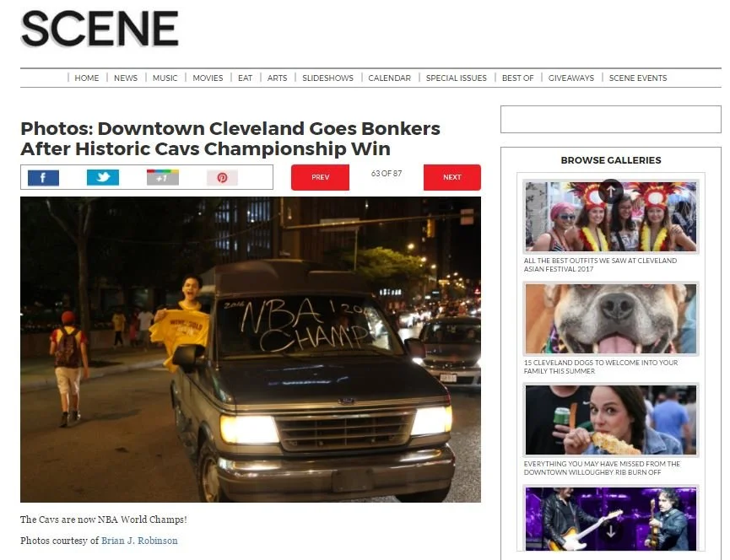Visit the Brian J. Robinson link
Image resolution: width=730 pixels, height=560 pixels.
tap(139, 541)
